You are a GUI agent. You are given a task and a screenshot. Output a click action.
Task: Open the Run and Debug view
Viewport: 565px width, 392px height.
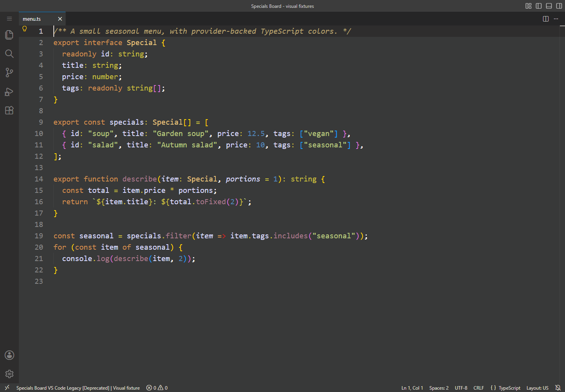click(9, 92)
